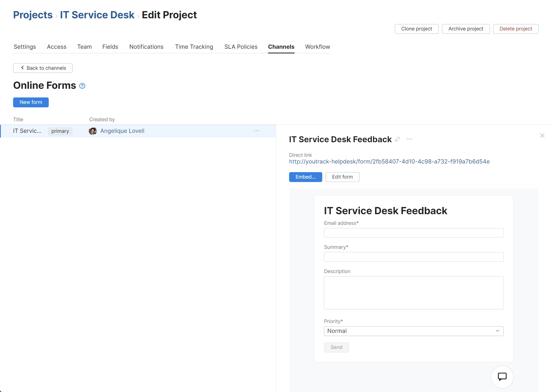552x392 pixels.
Task: Open the Embed dialog
Action: (305, 177)
